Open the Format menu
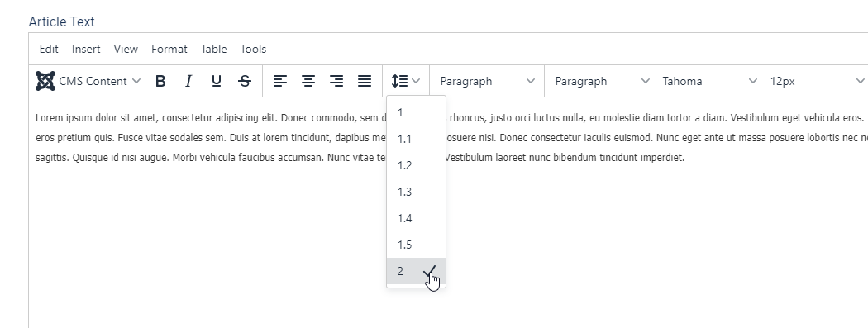Viewport: 868px width, 328px height. pyautogui.click(x=169, y=50)
